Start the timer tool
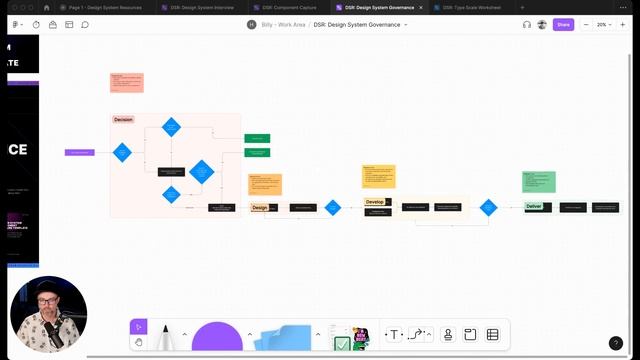 point(36,24)
